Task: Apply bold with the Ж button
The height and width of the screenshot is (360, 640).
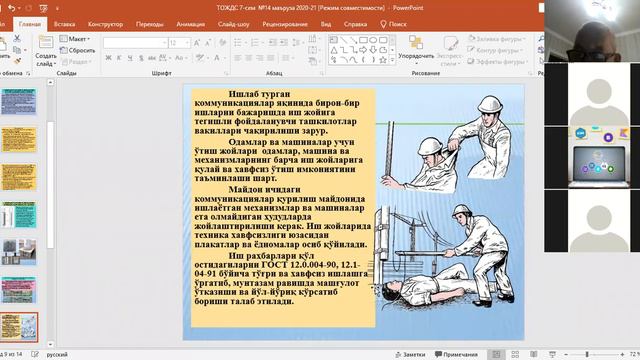Action: (x=108, y=58)
